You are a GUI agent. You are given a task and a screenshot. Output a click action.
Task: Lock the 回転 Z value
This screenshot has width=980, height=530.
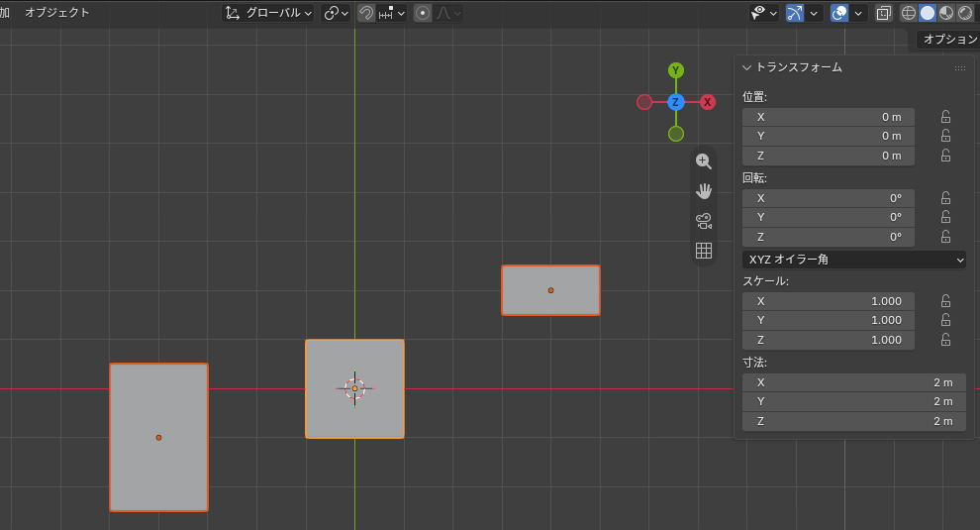point(945,237)
